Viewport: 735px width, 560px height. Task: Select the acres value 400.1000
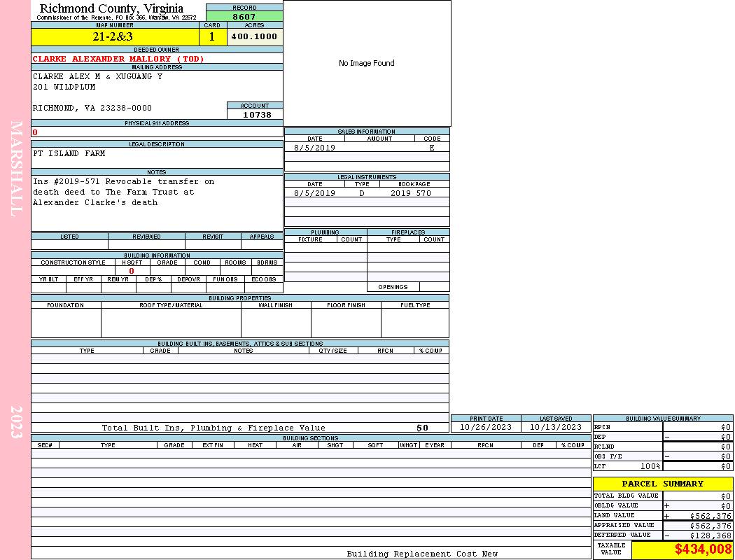(255, 37)
